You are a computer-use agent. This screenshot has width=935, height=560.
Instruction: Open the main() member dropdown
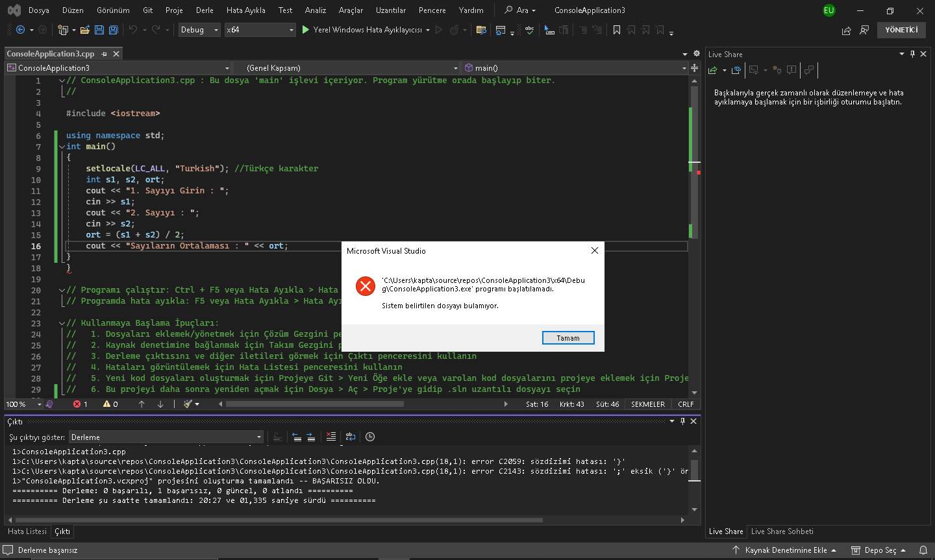(x=575, y=68)
